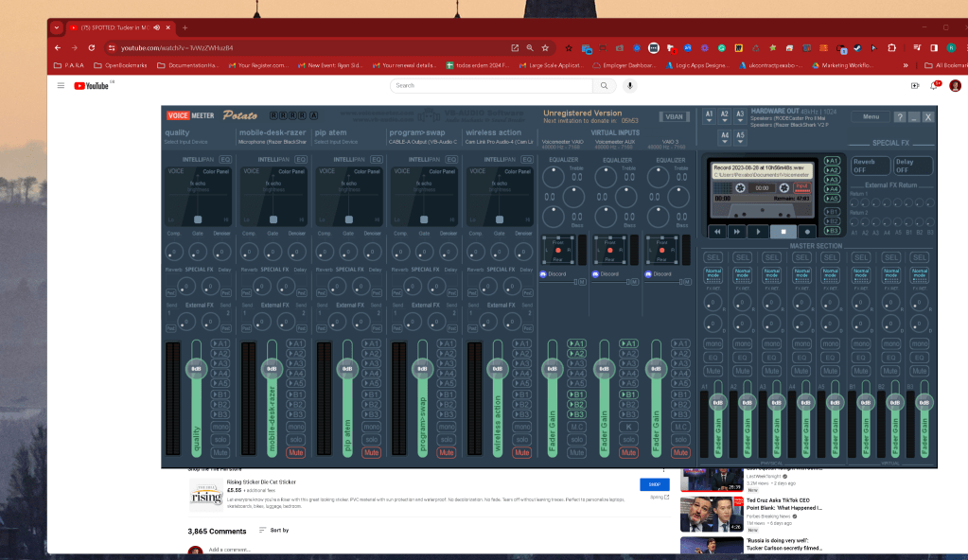
Task: Toggle B1 on the Voicemeeter VAIO strip
Action: coord(576,394)
